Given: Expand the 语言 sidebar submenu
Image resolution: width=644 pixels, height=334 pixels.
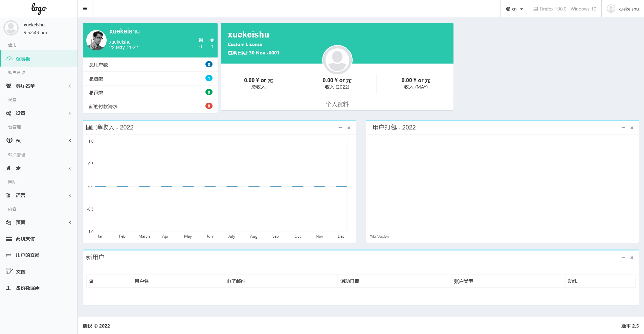Looking at the screenshot, I should [39, 195].
